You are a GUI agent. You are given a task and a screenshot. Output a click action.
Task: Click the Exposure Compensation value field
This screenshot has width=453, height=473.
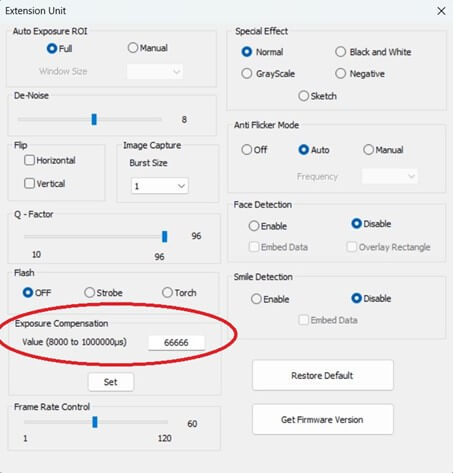(176, 342)
